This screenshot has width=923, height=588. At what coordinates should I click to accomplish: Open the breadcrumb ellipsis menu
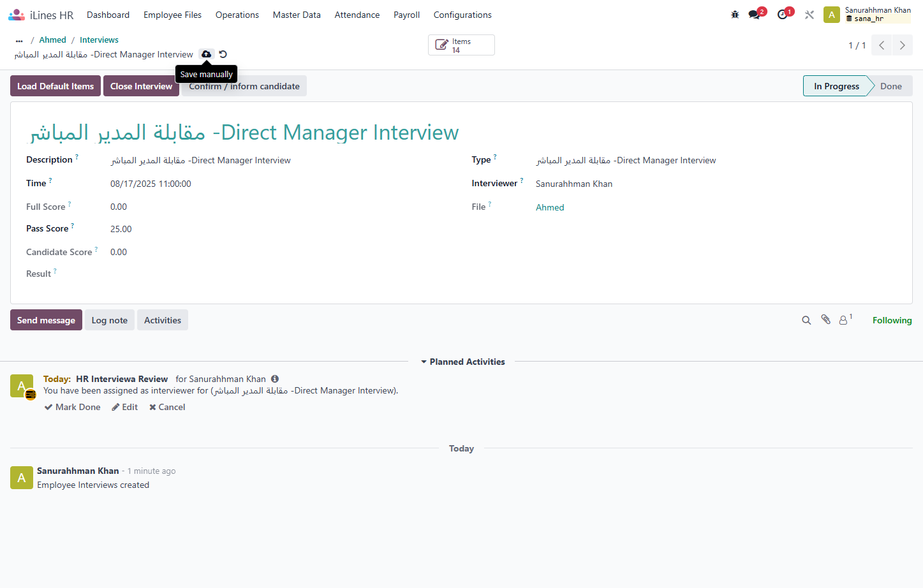point(19,40)
